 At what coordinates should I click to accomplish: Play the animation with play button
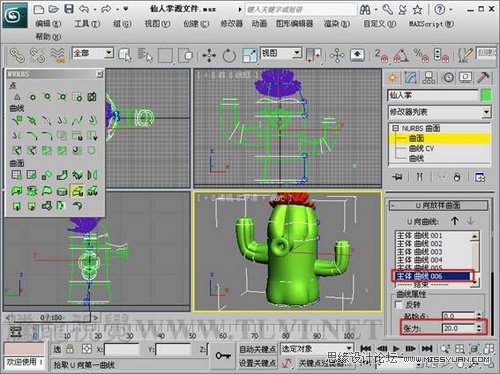click(396, 349)
